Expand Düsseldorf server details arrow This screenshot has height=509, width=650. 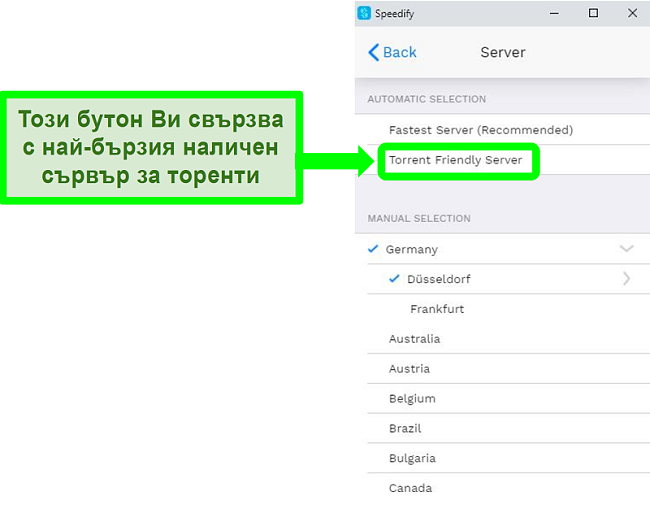626,279
